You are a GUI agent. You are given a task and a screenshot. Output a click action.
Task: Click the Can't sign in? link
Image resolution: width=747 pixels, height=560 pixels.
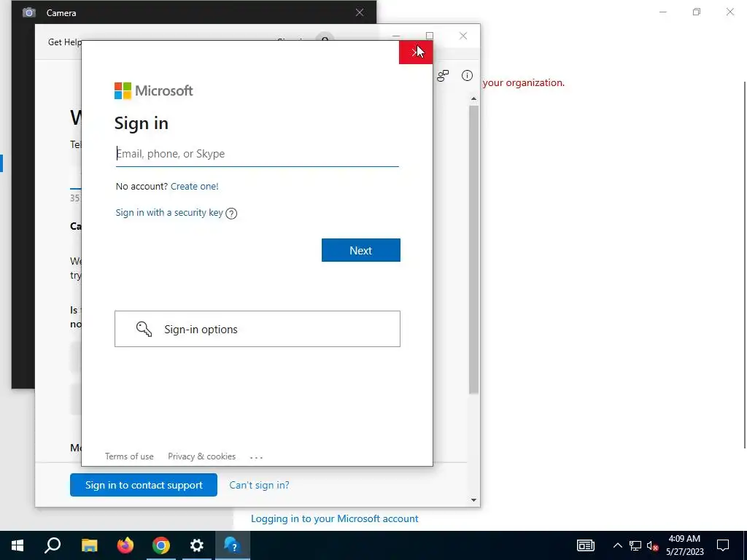click(259, 485)
